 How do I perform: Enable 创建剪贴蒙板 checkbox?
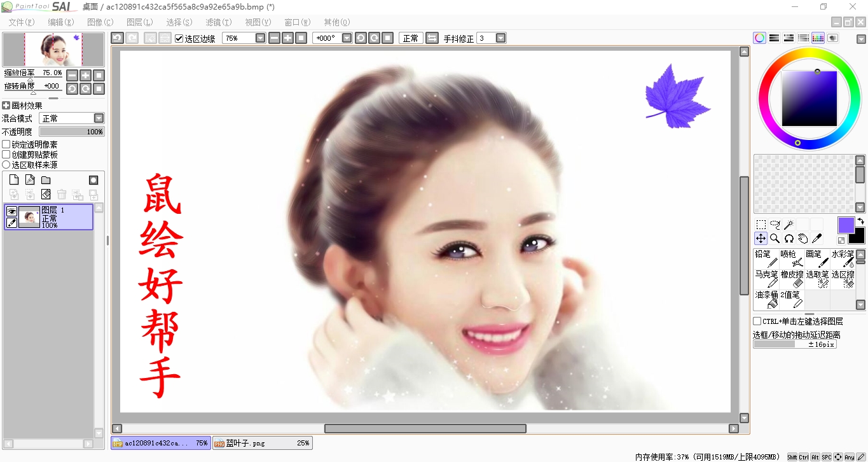[x=6, y=155]
